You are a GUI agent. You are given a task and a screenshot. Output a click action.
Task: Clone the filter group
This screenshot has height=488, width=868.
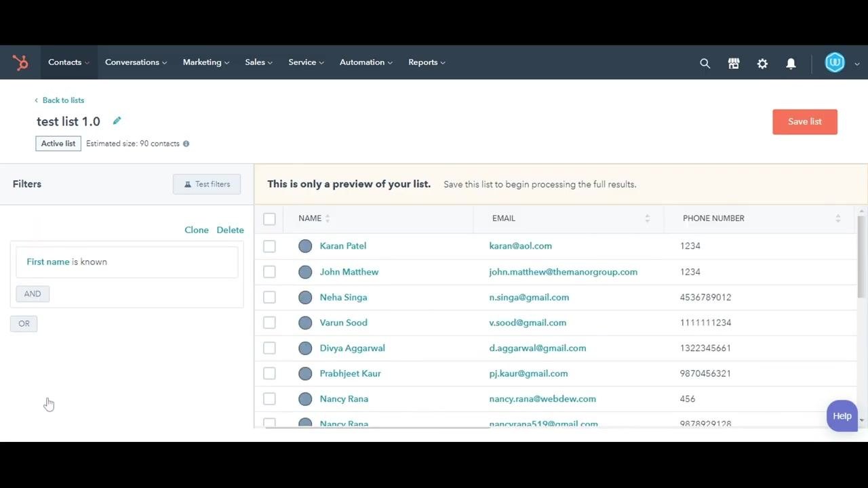(x=197, y=230)
